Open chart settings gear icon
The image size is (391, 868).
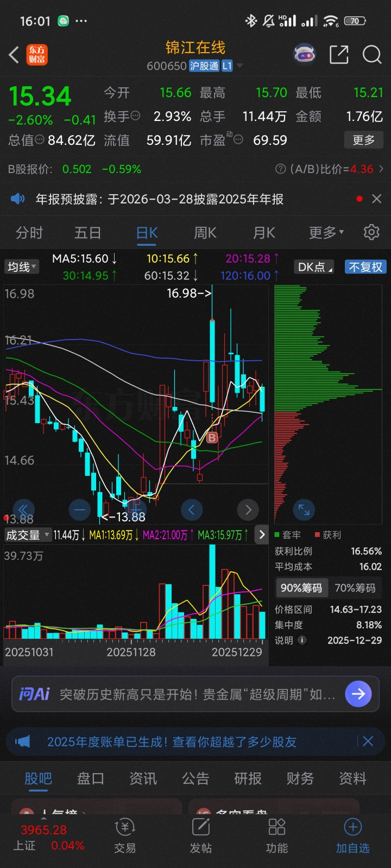point(371,232)
